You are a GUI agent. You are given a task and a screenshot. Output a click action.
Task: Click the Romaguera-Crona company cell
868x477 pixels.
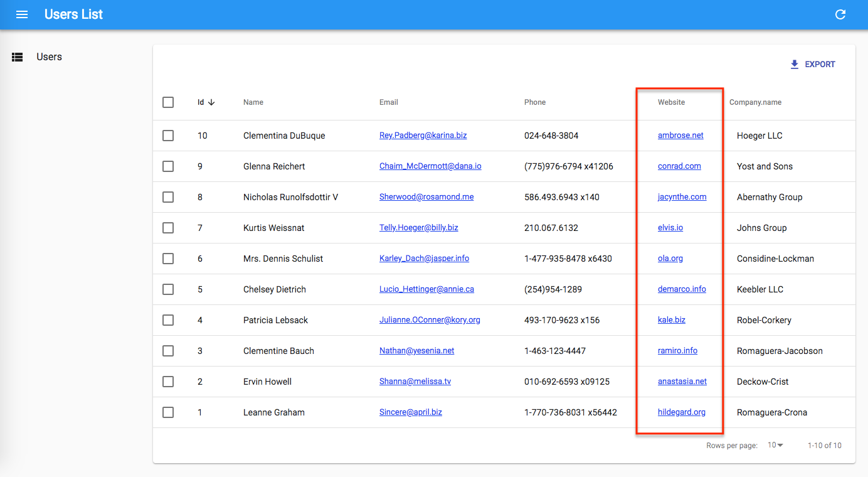pyautogui.click(x=772, y=412)
